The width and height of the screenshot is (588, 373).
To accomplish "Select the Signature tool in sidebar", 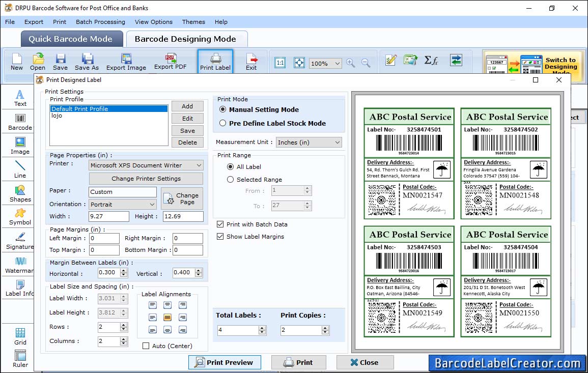I will tap(20, 241).
